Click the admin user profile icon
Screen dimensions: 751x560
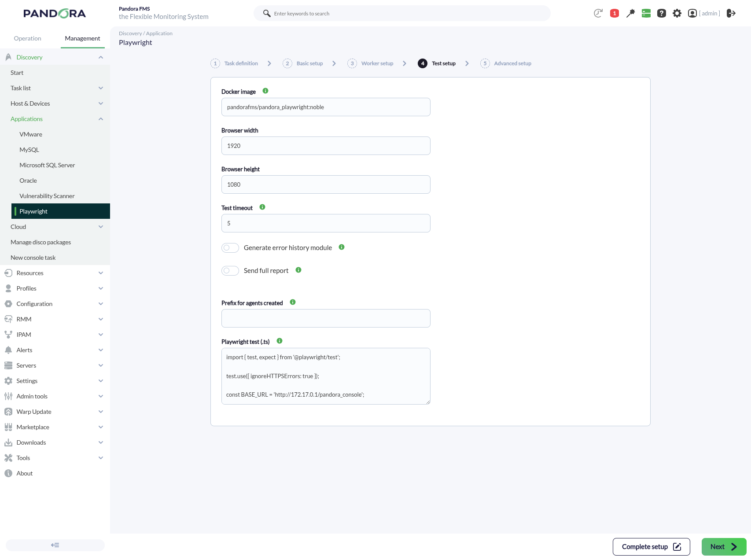[692, 13]
